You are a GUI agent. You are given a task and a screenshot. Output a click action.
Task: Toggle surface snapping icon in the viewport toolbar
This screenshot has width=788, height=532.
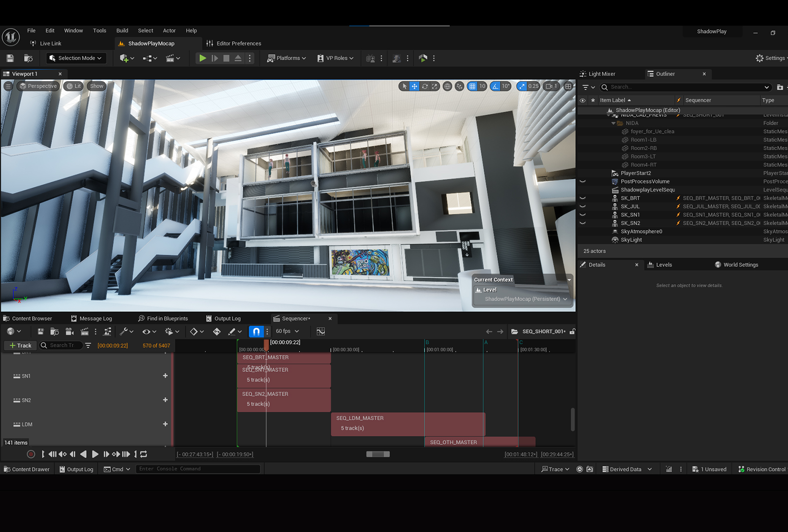[460, 86]
